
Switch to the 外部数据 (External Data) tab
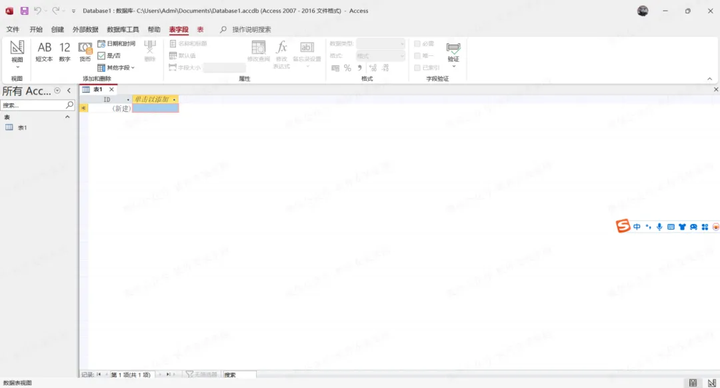(x=85, y=29)
